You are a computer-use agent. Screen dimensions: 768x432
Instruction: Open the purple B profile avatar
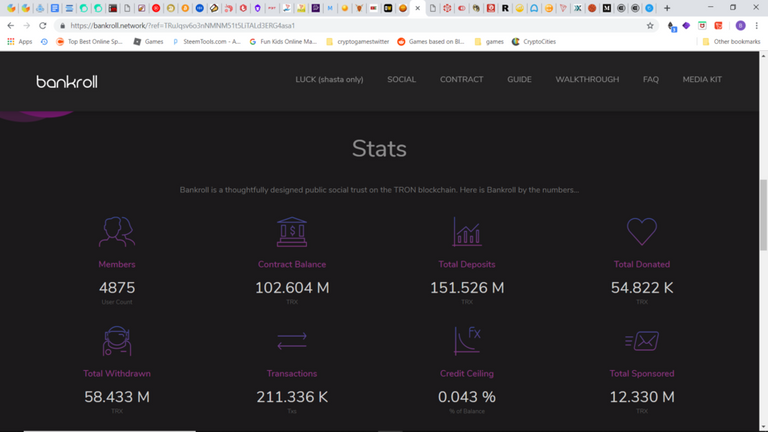point(741,25)
